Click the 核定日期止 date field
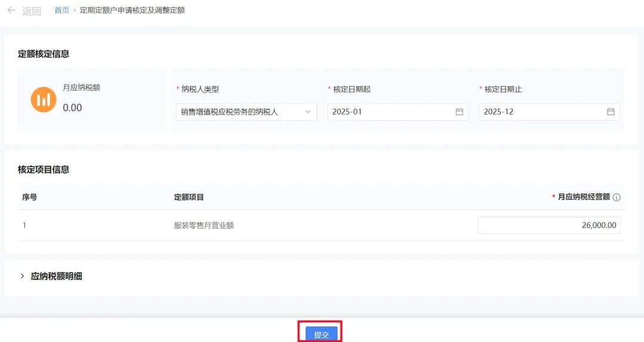644x342 pixels. [x=549, y=112]
